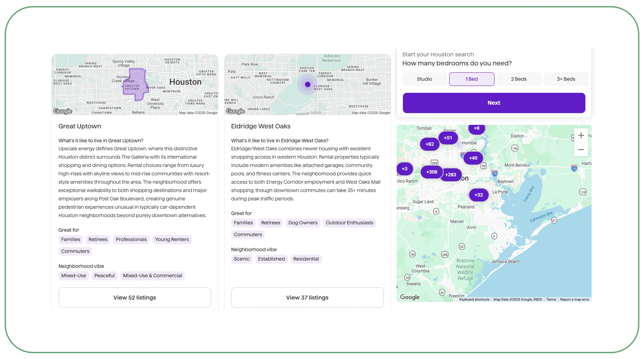Click the Eldridge West Oaks map thumbnail
The height and width of the screenshot is (359, 644).
(x=307, y=85)
